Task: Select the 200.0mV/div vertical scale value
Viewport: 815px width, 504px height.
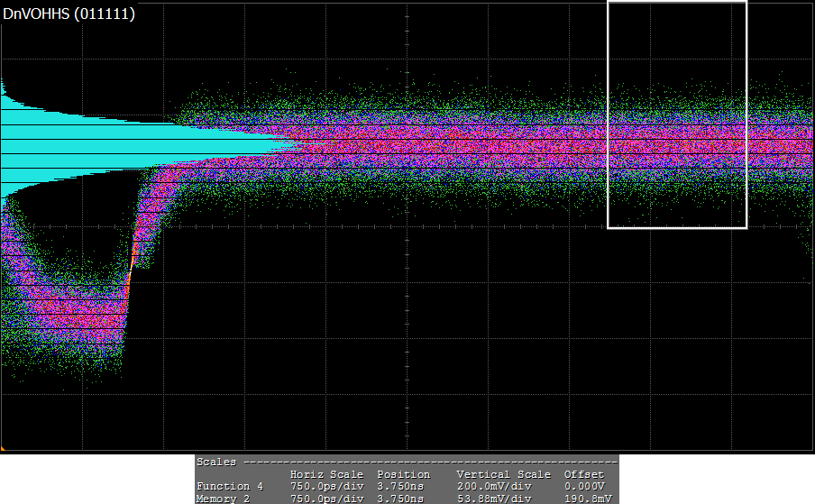Action: (x=494, y=487)
